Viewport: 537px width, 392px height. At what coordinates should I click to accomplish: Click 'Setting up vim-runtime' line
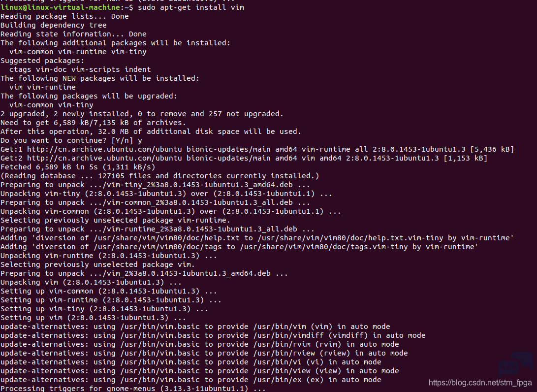[x=111, y=300]
